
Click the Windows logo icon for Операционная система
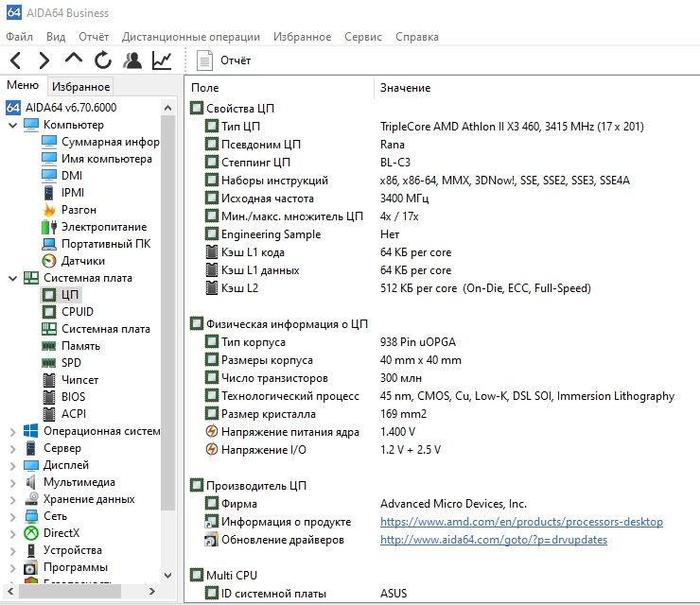31,431
